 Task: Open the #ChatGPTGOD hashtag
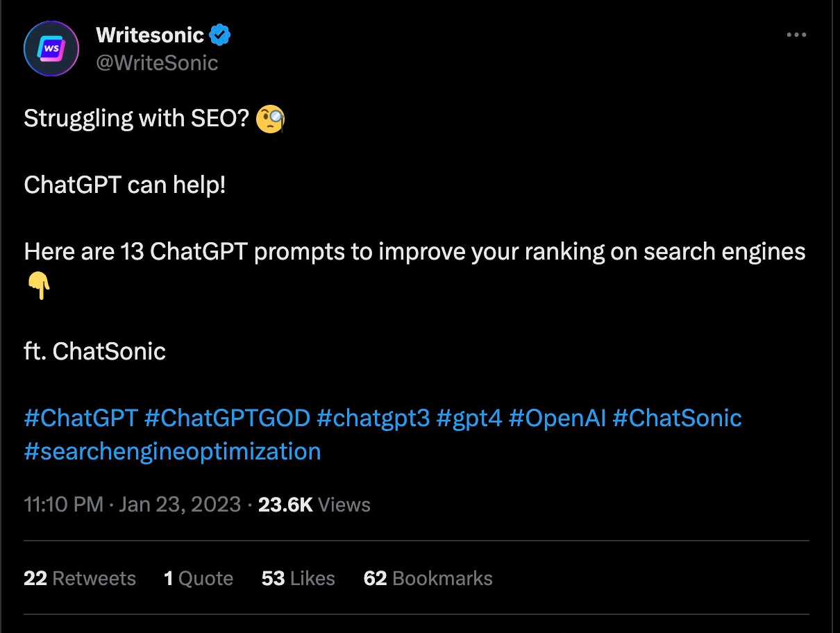[226, 419]
